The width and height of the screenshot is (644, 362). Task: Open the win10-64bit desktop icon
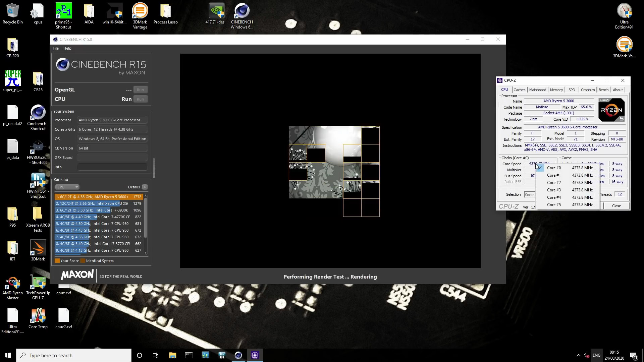tap(114, 13)
